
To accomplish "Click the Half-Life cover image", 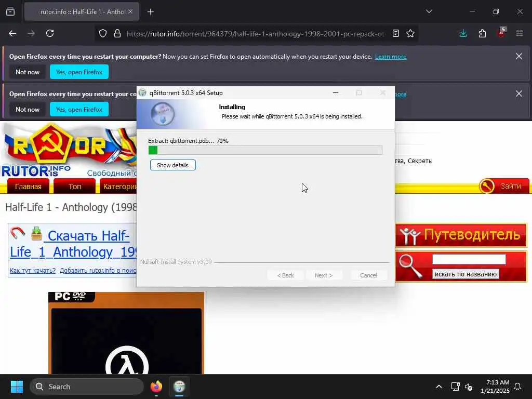I will tap(126, 333).
